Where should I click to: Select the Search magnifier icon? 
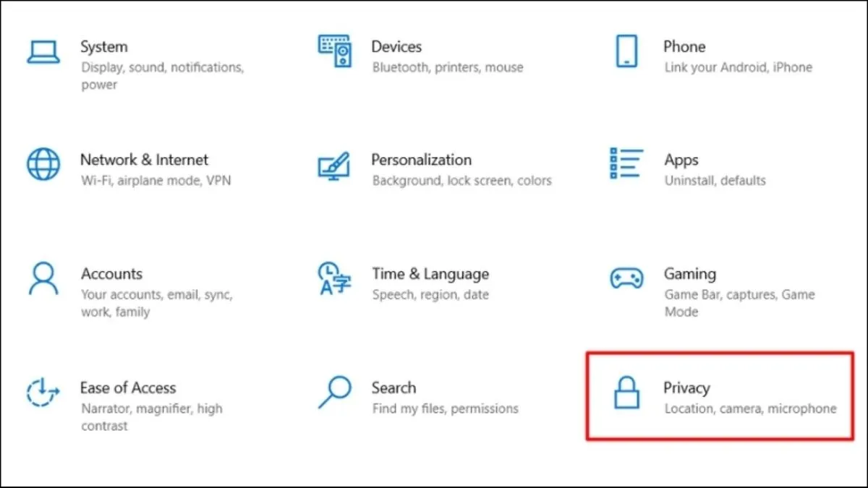coord(334,392)
